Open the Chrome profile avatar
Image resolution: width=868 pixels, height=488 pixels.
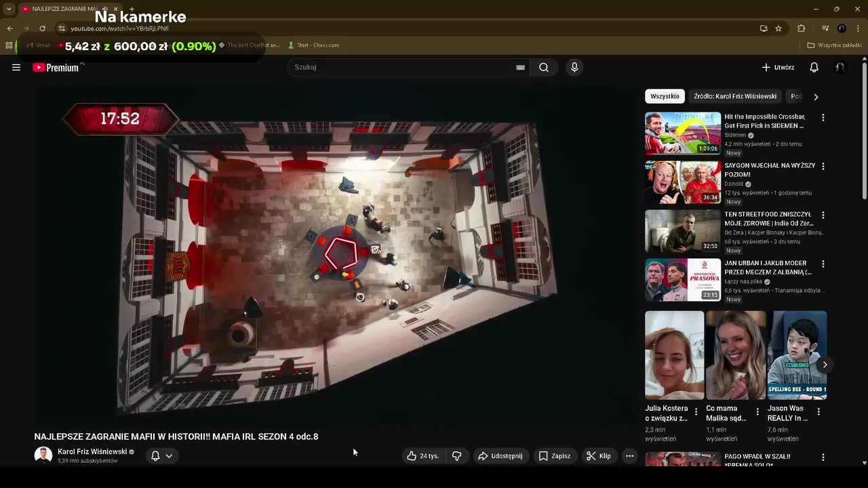(842, 28)
